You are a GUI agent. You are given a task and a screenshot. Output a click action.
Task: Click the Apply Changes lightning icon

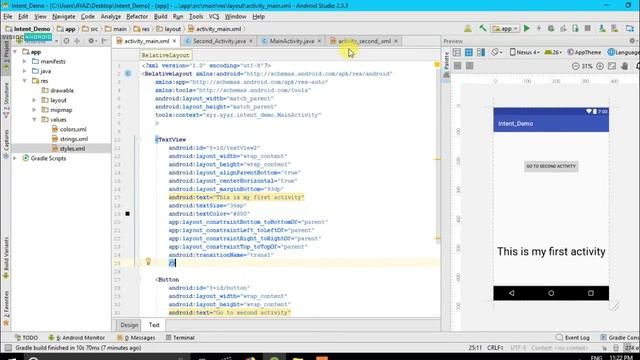pyautogui.click(x=539, y=29)
